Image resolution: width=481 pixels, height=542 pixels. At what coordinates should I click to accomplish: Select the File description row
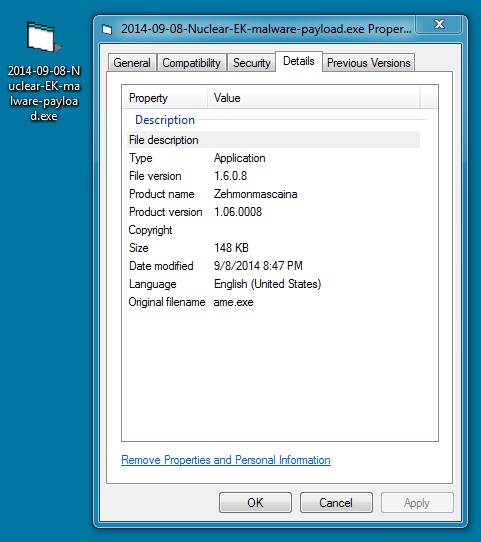(x=273, y=140)
